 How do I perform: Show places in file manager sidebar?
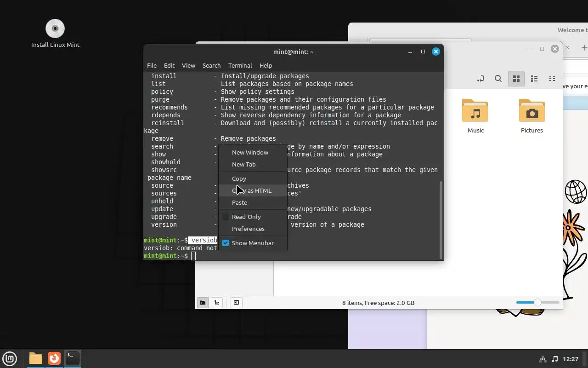203,303
